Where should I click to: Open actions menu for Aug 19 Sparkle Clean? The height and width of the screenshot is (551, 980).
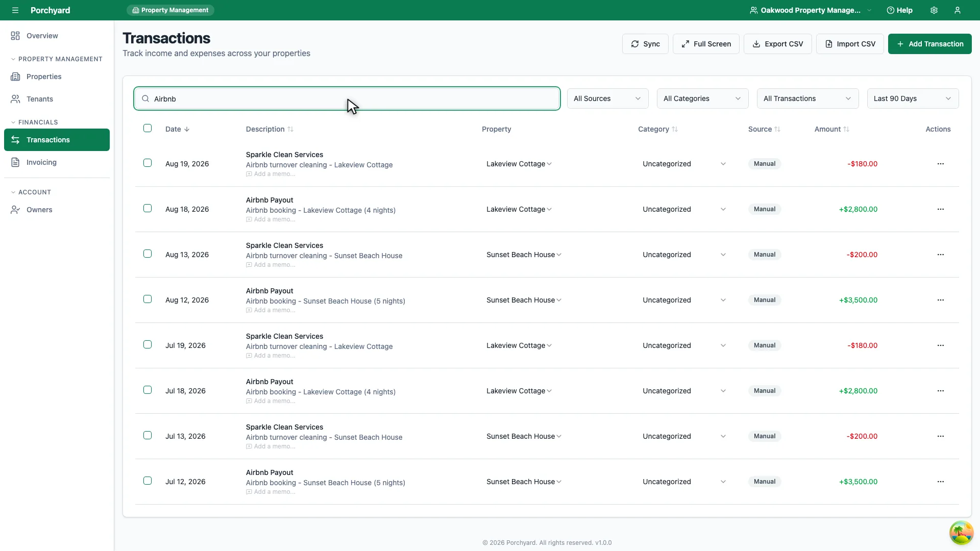[x=941, y=164]
